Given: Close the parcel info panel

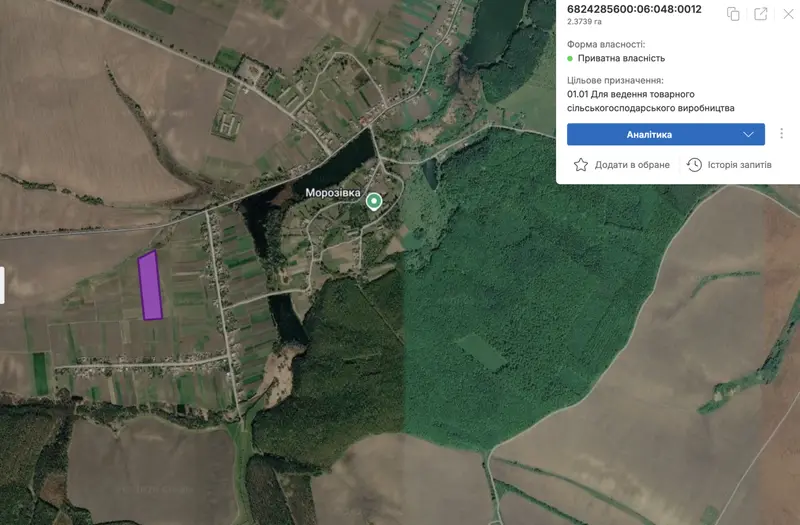Looking at the screenshot, I should [x=788, y=14].
